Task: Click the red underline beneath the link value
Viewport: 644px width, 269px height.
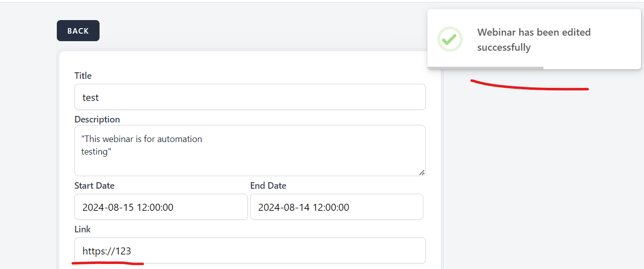Action: (108, 262)
